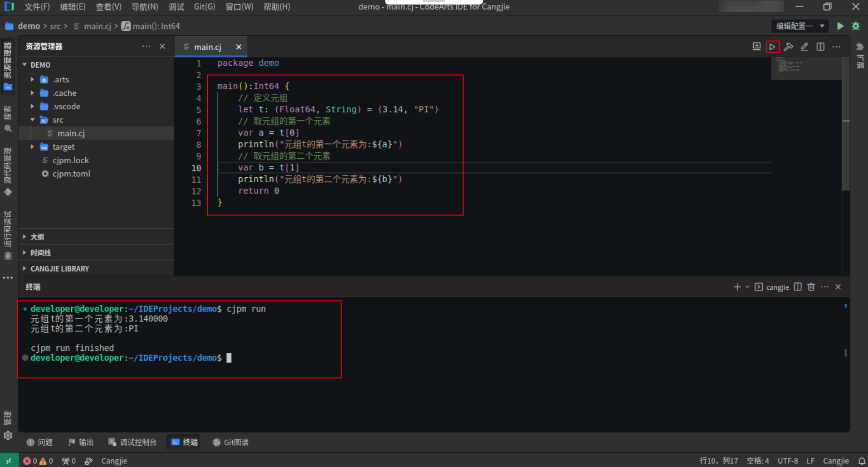Expand the CANGJIE LIBRARY section
The image size is (868, 467).
click(96, 268)
